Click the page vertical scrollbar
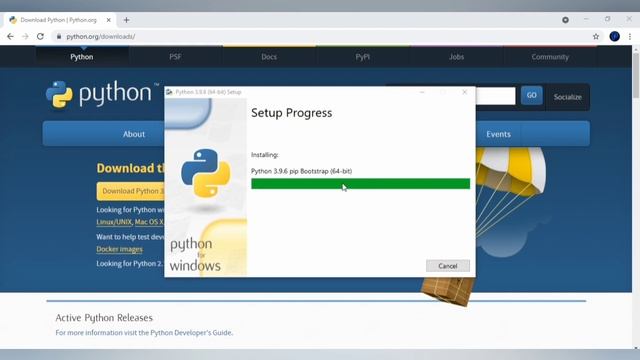Screen dimensions: 640x360 click(636, 75)
